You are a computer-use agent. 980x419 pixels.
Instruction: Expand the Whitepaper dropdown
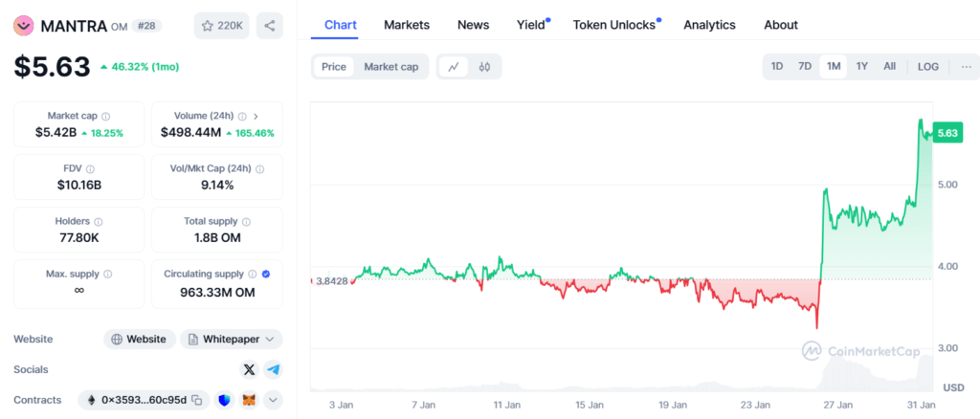[x=232, y=339]
